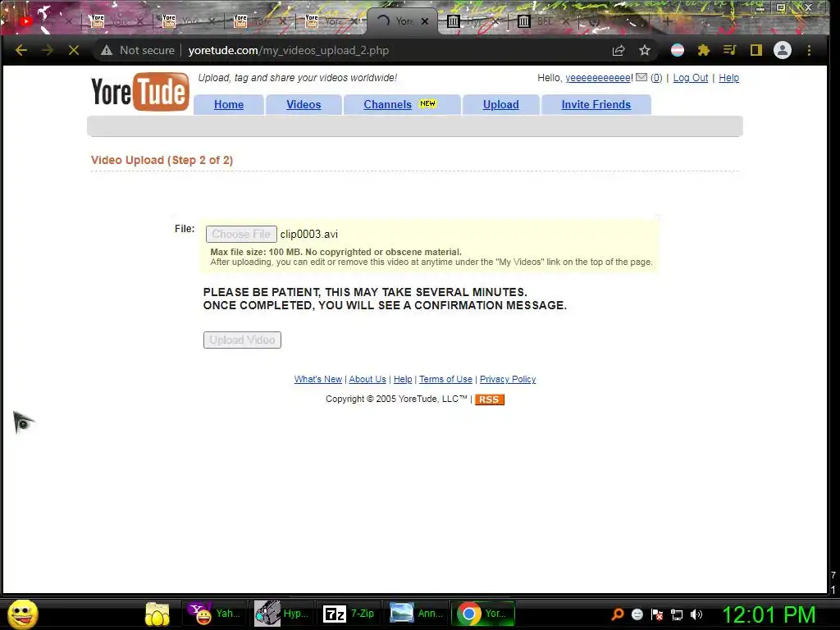Open the inbox envelope icon
Screen dimensions: 840x630
pos(641,77)
